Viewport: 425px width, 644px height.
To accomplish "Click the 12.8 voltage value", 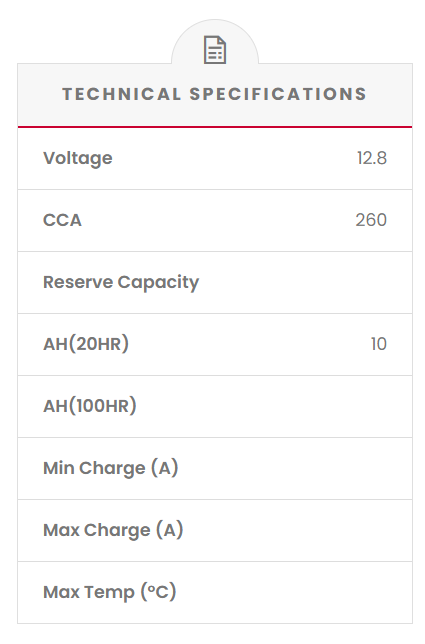I will [372, 158].
